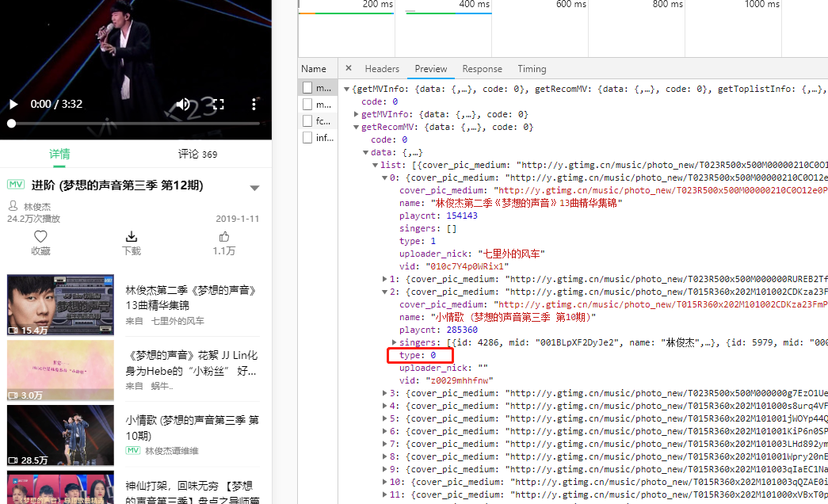The width and height of the screenshot is (828, 504).
Task: Collapse the getRecomMV node
Action: pos(356,128)
